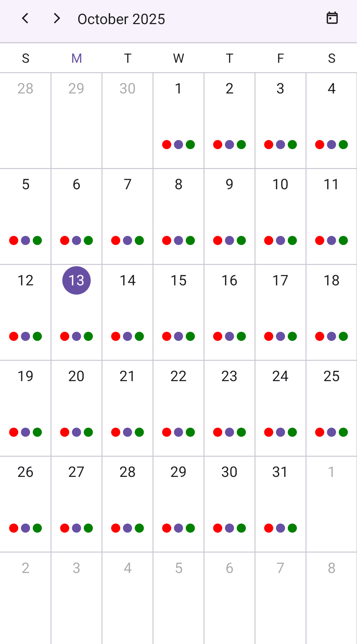Click the Monday column header

76,58
